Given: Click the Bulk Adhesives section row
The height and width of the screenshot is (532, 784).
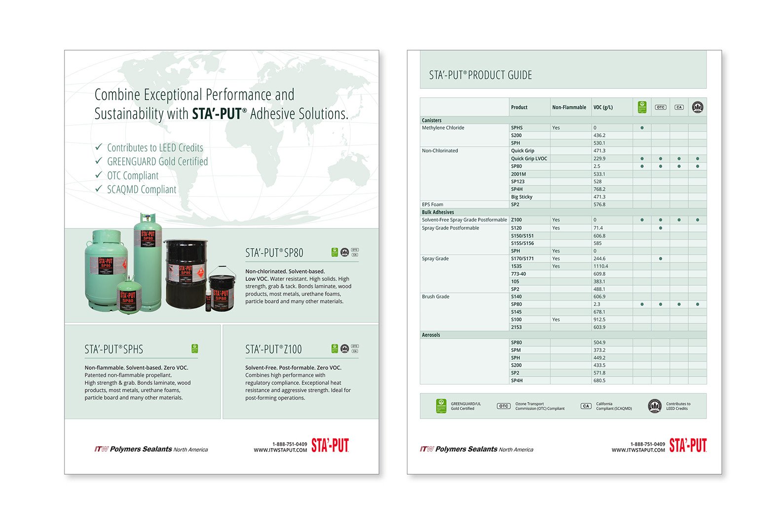Looking at the screenshot, I should 563,212.
